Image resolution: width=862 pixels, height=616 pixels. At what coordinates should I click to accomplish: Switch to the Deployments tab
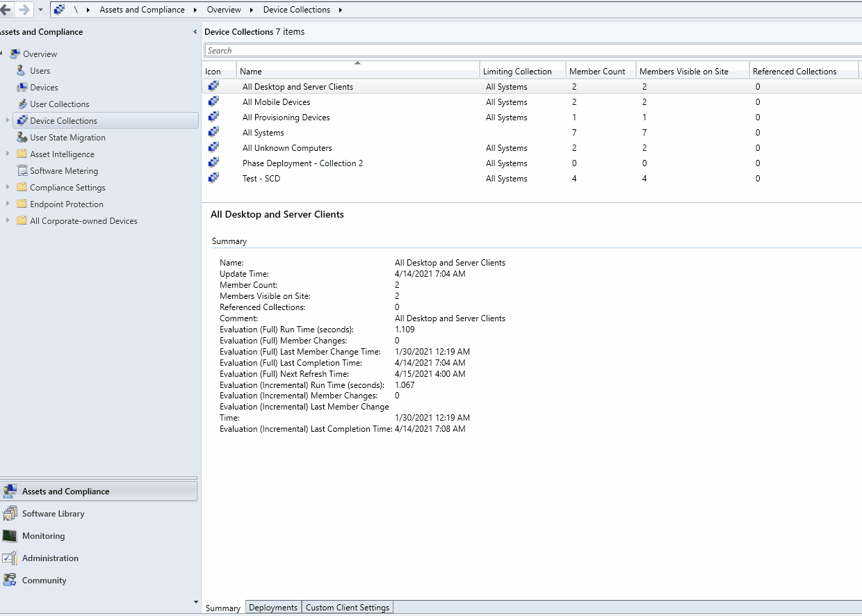click(273, 607)
